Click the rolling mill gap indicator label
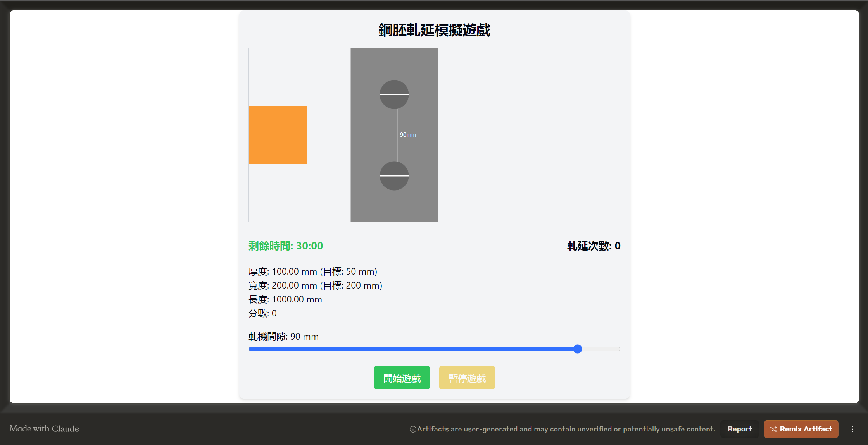The height and width of the screenshot is (445, 868). point(283,336)
